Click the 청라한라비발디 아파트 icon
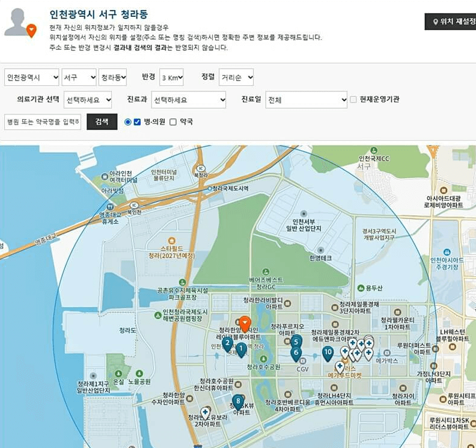 point(287,303)
